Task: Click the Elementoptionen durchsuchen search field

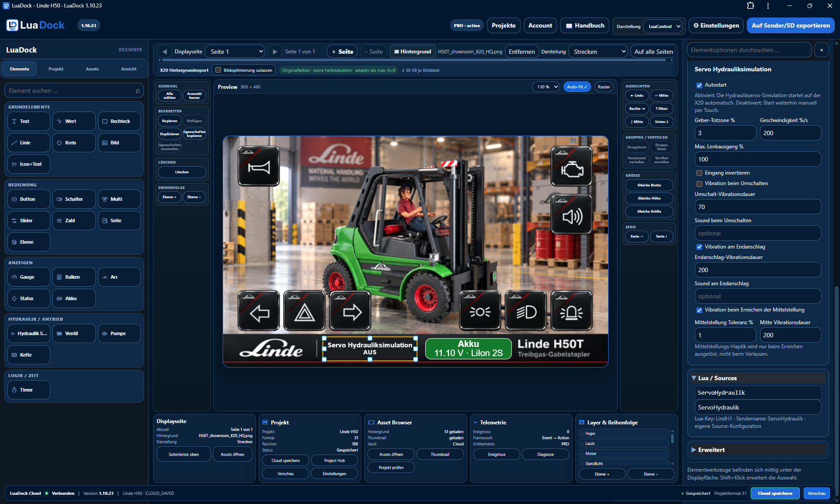Action: [x=749, y=50]
